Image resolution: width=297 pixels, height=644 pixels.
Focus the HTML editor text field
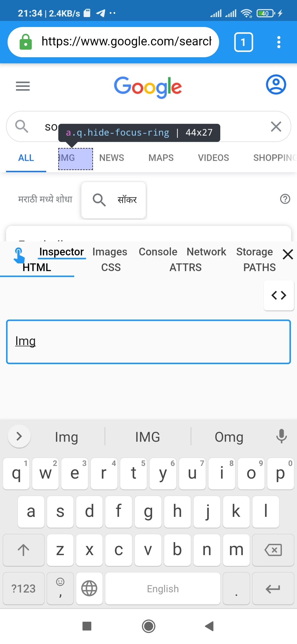(x=148, y=342)
